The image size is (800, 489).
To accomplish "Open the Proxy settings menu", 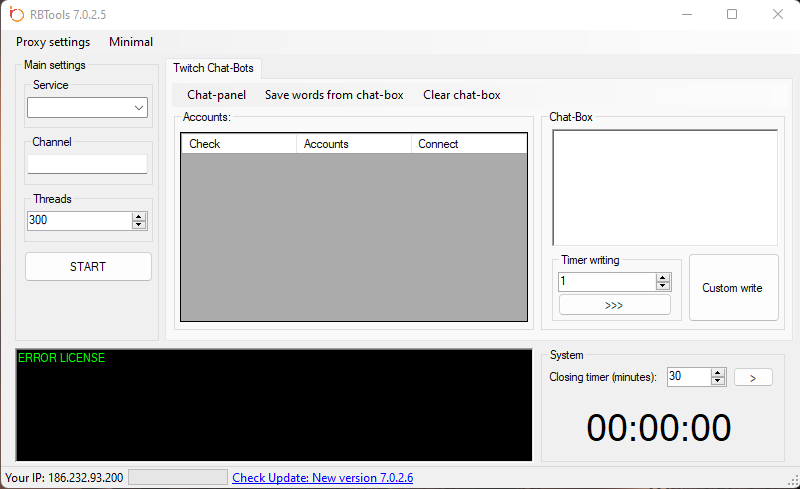I will (53, 42).
